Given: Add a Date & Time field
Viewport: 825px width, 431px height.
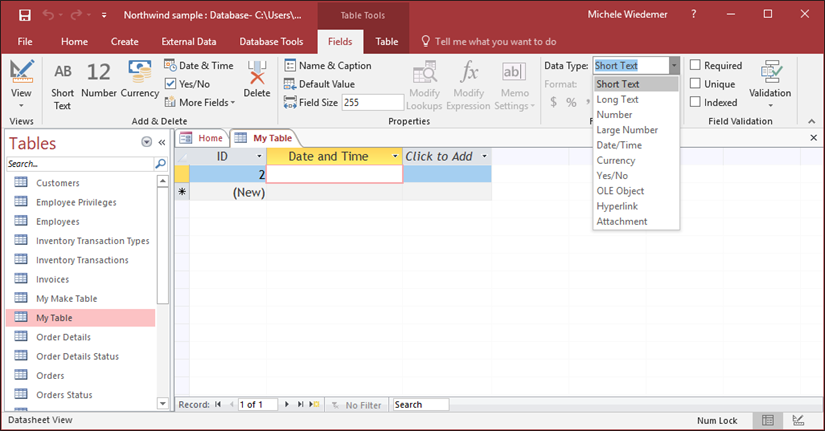Looking at the screenshot, I should 199,65.
